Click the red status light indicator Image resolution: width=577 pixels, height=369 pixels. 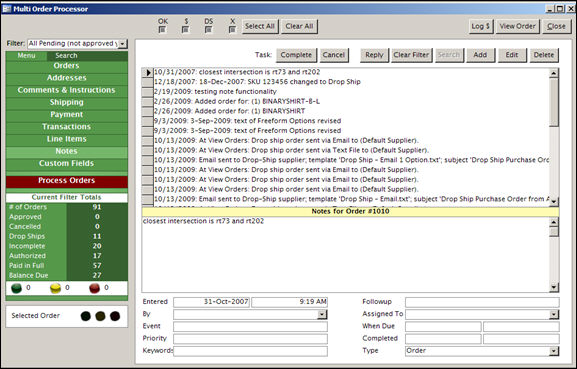click(x=95, y=288)
